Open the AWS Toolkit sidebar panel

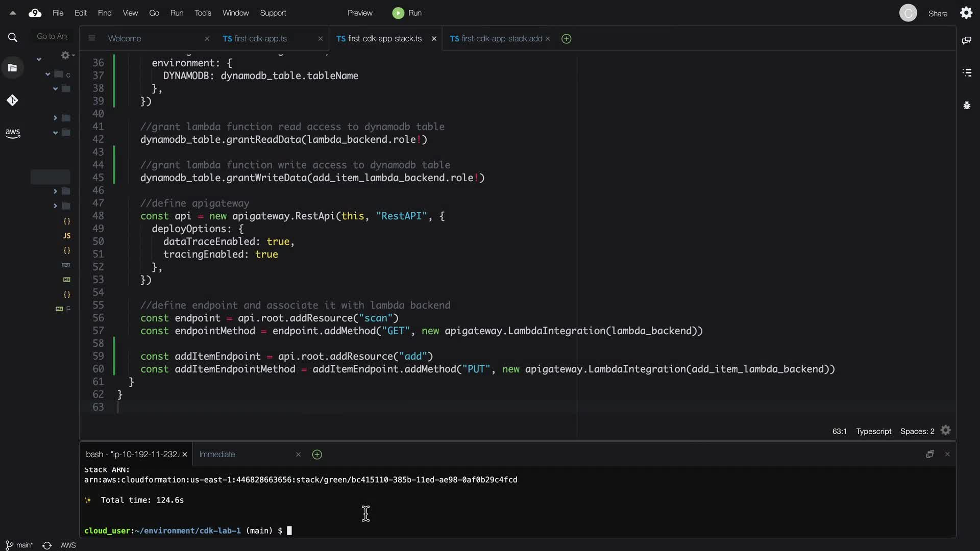(x=13, y=133)
